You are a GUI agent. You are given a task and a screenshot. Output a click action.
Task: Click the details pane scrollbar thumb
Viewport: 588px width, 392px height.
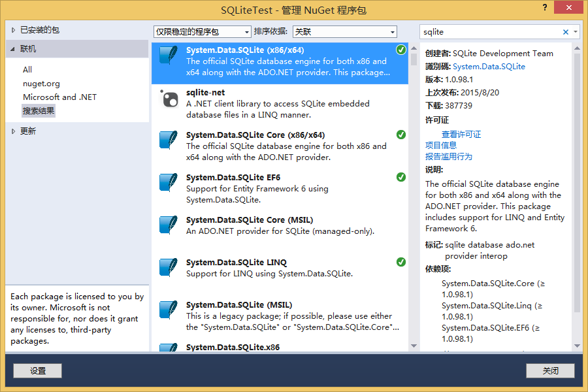[x=577, y=183]
